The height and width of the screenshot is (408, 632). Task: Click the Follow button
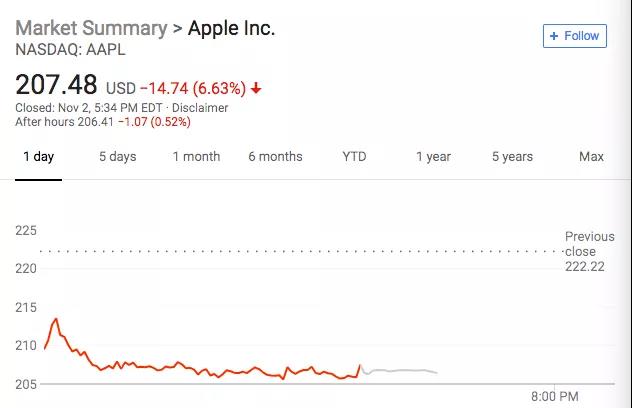coord(574,36)
